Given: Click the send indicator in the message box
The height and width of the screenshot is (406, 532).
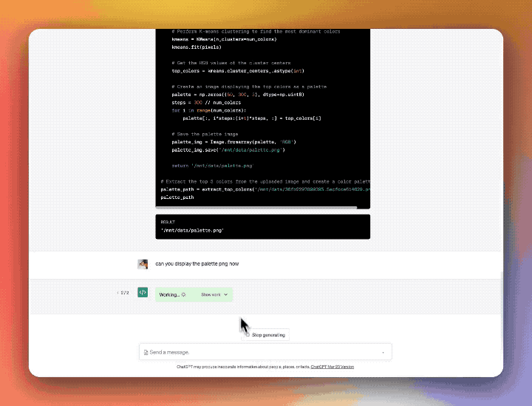Looking at the screenshot, I should point(383,353).
